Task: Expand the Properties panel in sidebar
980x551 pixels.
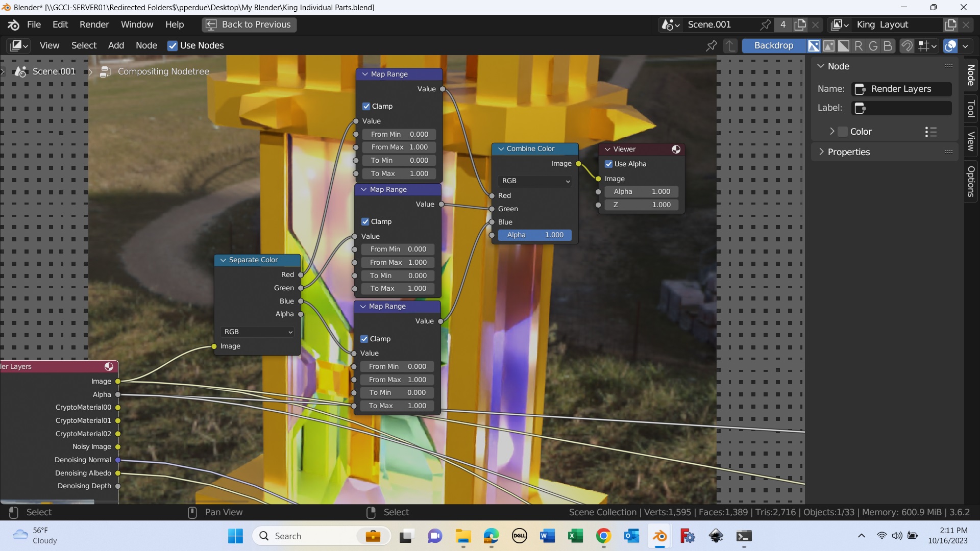Action: (848, 152)
